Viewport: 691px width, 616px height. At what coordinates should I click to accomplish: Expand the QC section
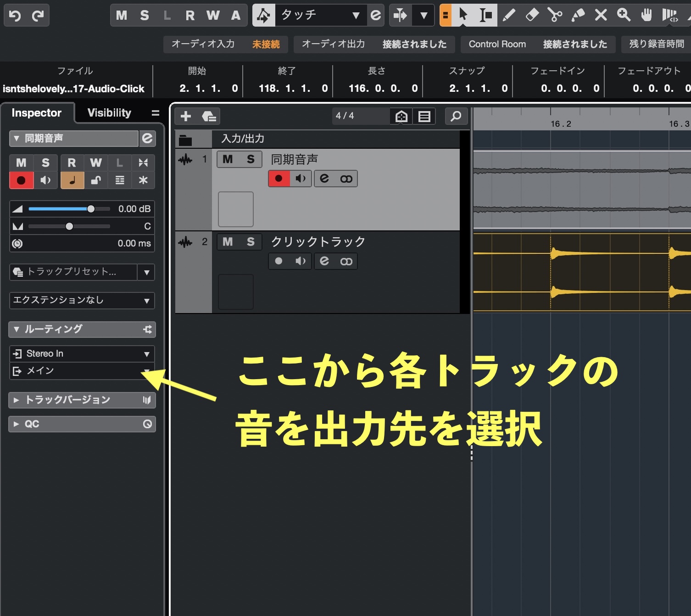click(x=17, y=424)
